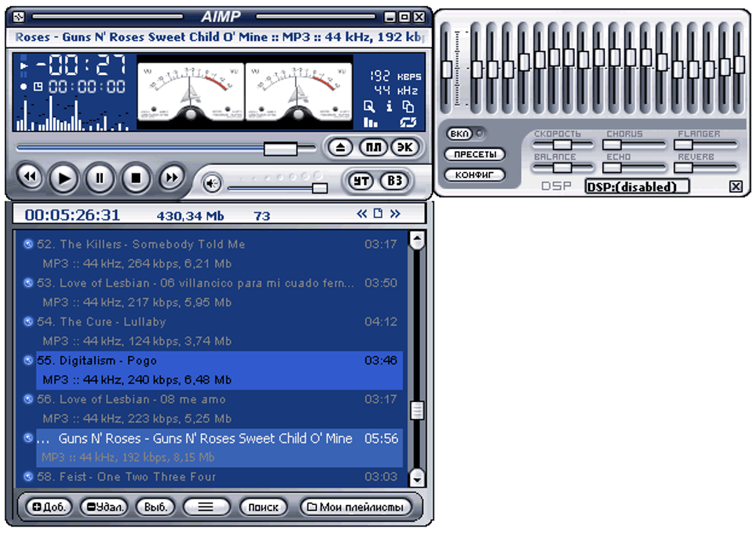The image size is (756, 534).
Task: Open Мои плейлисты playlists menu
Action: coord(356,507)
